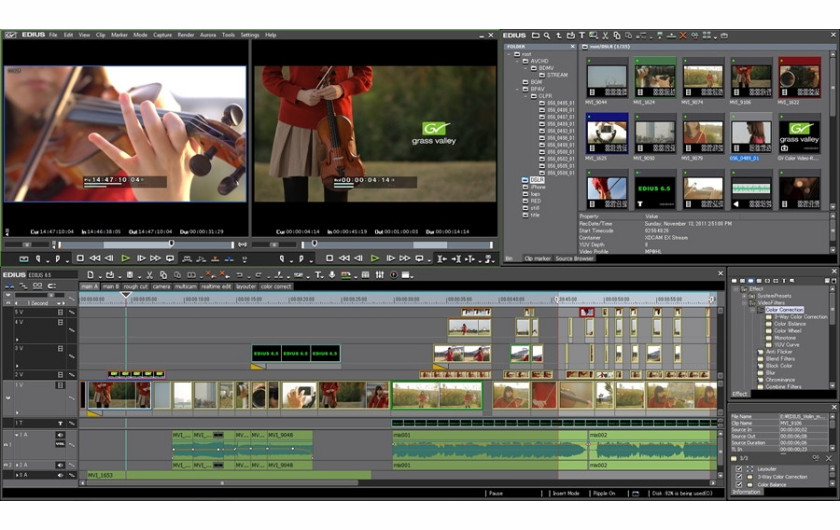Open the Capture menu
Screen dimensions: 840x530
pos(162,35)
